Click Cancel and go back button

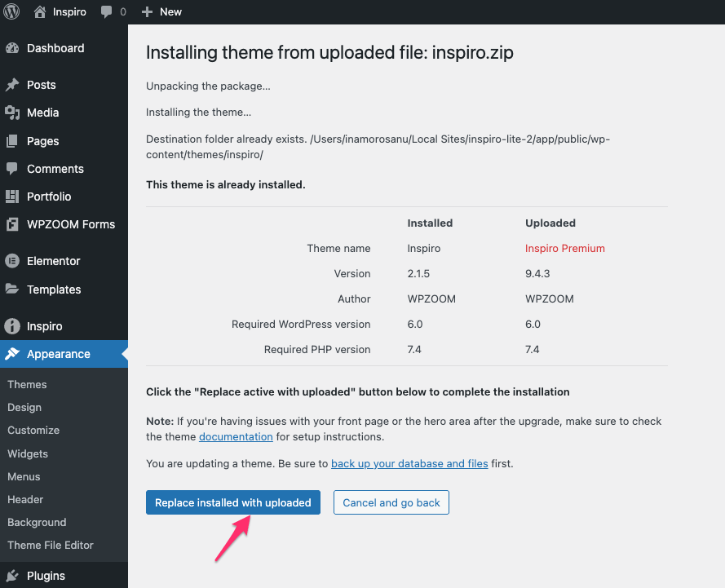click(391, 502)
